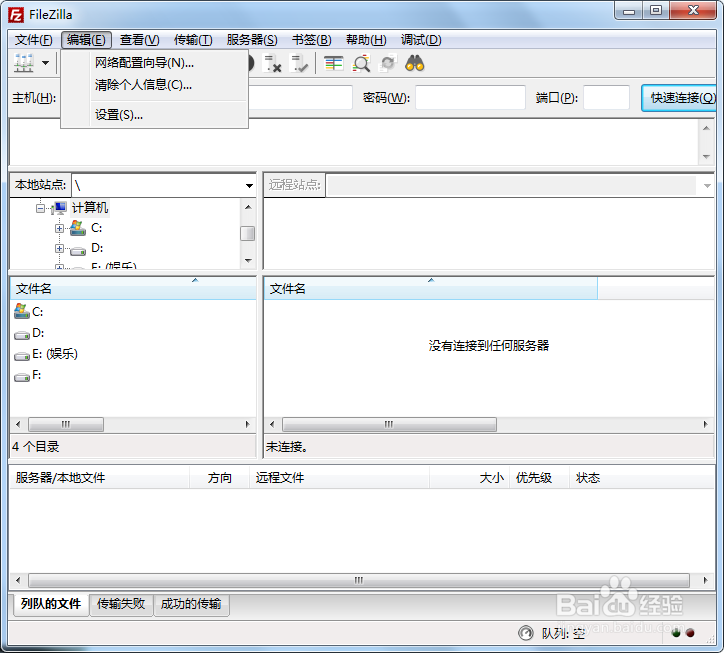Toggle the synchronized browsing icon
The image size is (724, 653).
388,63
